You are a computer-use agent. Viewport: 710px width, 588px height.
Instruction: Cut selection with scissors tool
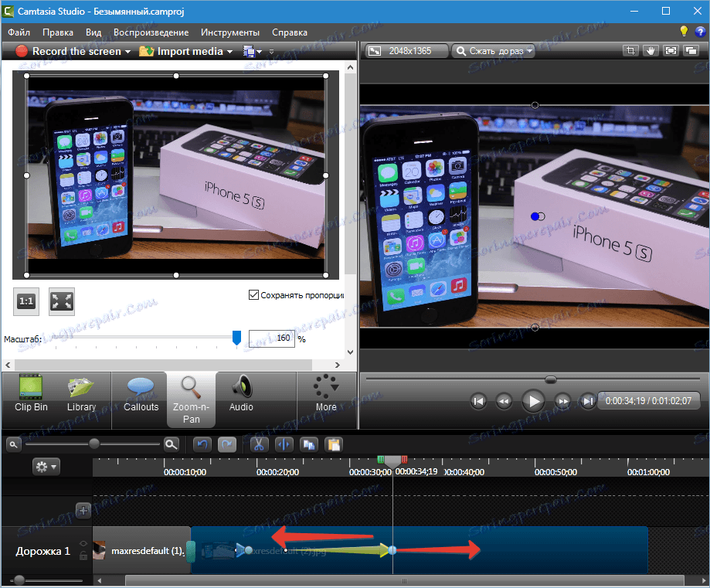point(259,445)
